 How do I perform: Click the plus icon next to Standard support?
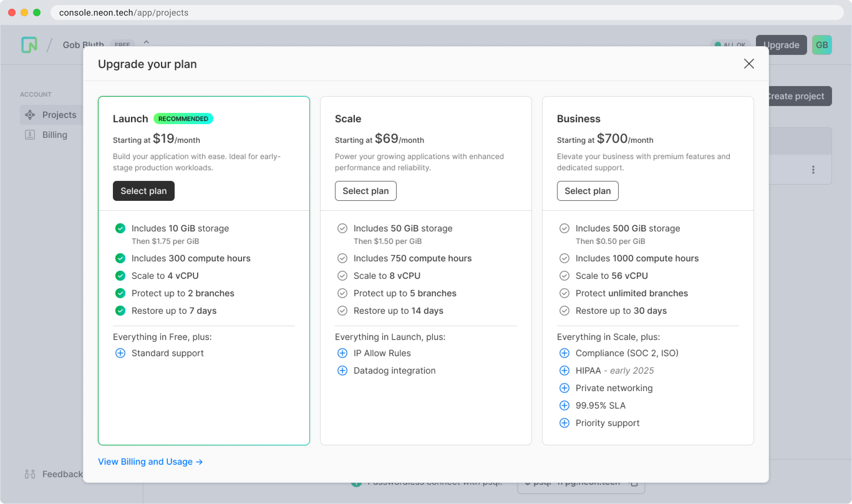point(120,353)
